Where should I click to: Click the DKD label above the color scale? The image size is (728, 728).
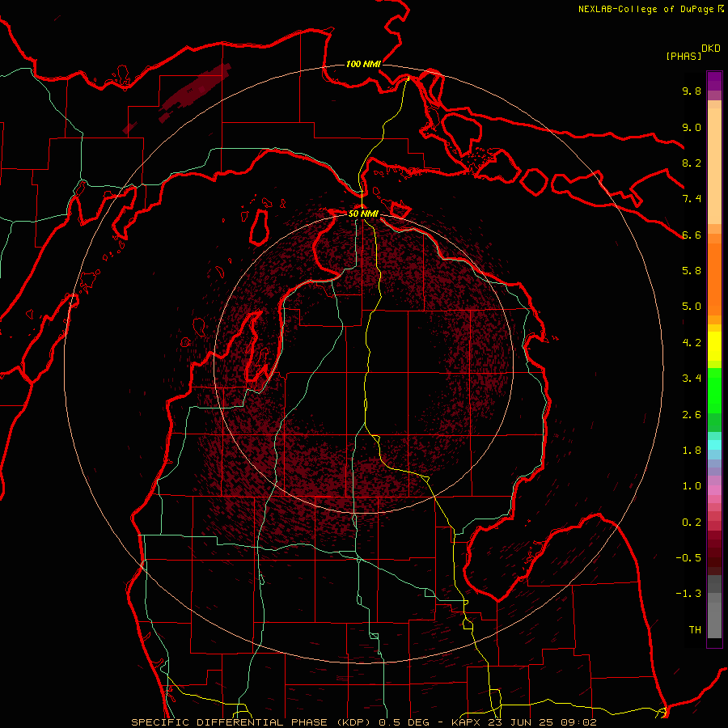coord(711,49)
